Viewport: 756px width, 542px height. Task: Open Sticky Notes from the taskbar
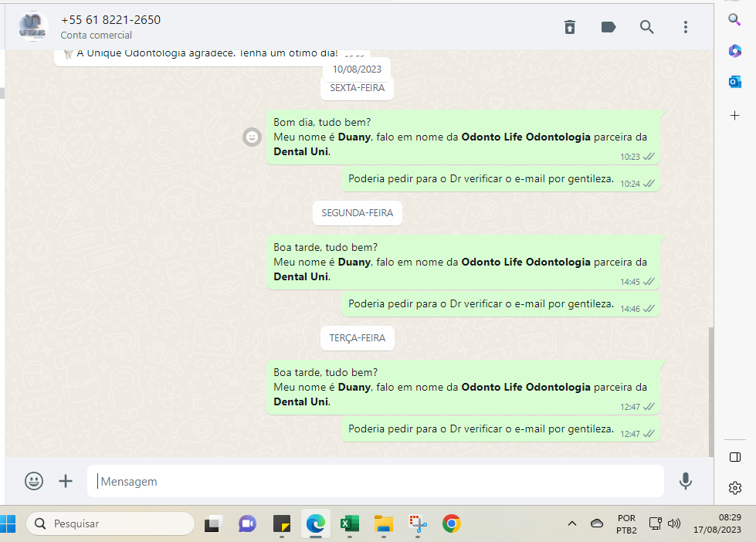[x=282, y=523]
